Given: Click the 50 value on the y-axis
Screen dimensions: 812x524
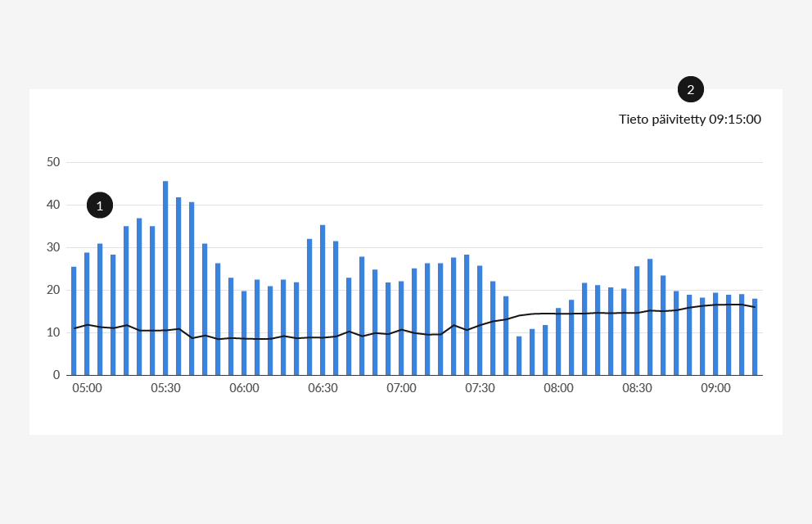Looking at the screenshot, I should click(x=53, y=162).
